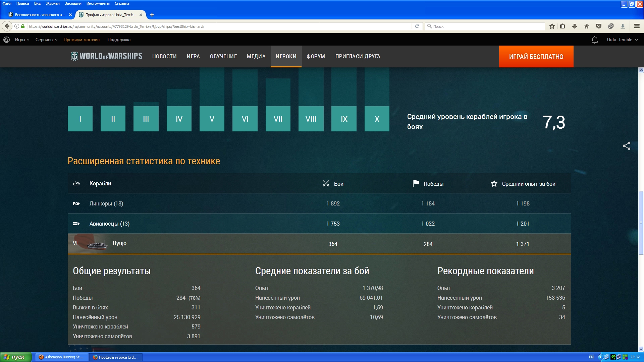
Task: Open the Windows пуск start button
Action: [x=16, y=357]
